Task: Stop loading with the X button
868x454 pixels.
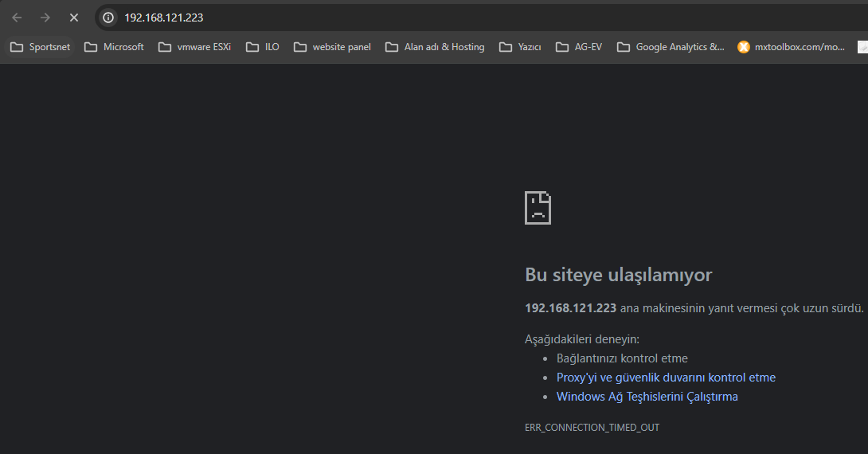Action: 73,18
